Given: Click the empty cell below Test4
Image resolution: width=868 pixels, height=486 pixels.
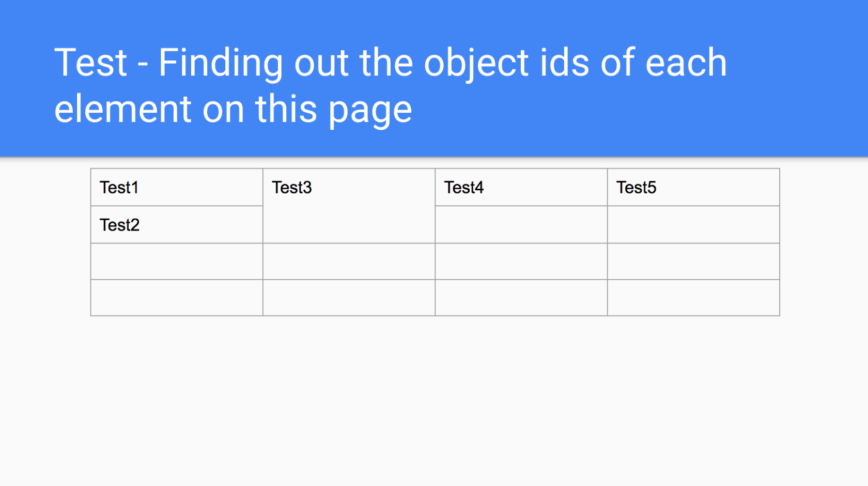Looking at the screenshot, I should pyautogui.click(x=521, y=225).
